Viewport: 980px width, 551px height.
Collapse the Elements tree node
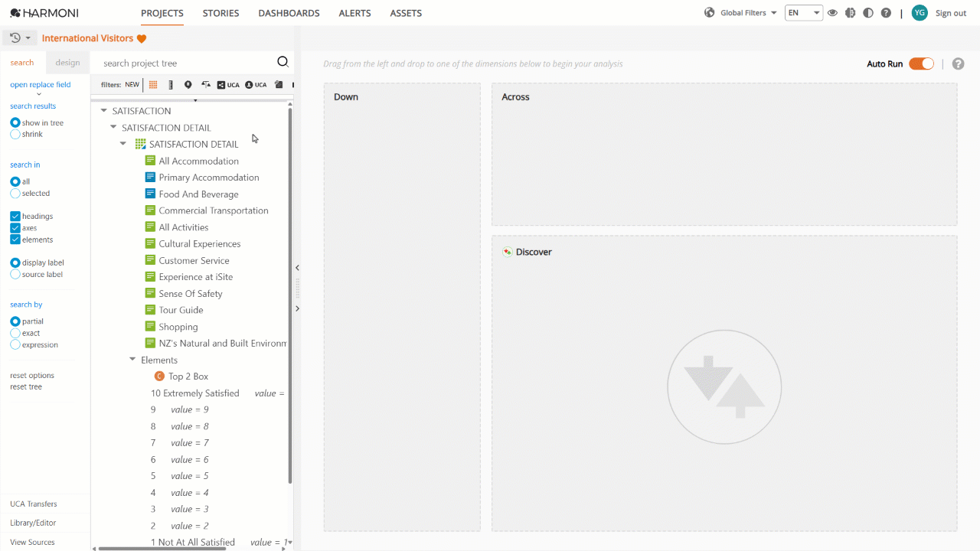coord(132,360)
